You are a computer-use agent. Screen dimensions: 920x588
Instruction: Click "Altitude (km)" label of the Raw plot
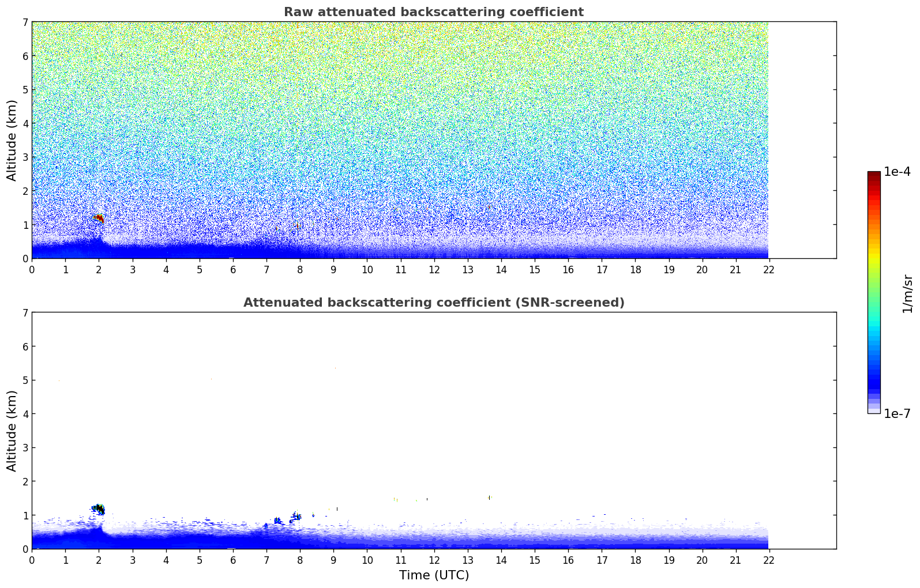(12, 140)
